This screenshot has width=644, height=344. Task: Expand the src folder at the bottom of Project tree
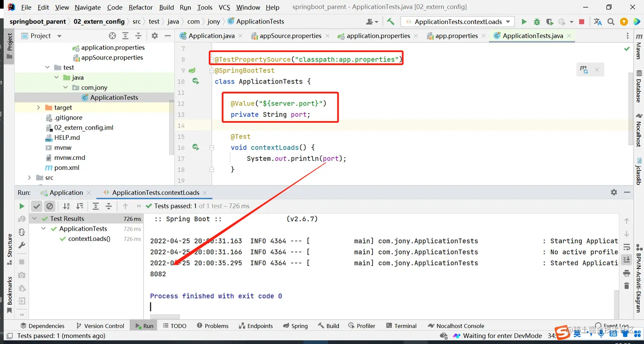click(29, 177)
